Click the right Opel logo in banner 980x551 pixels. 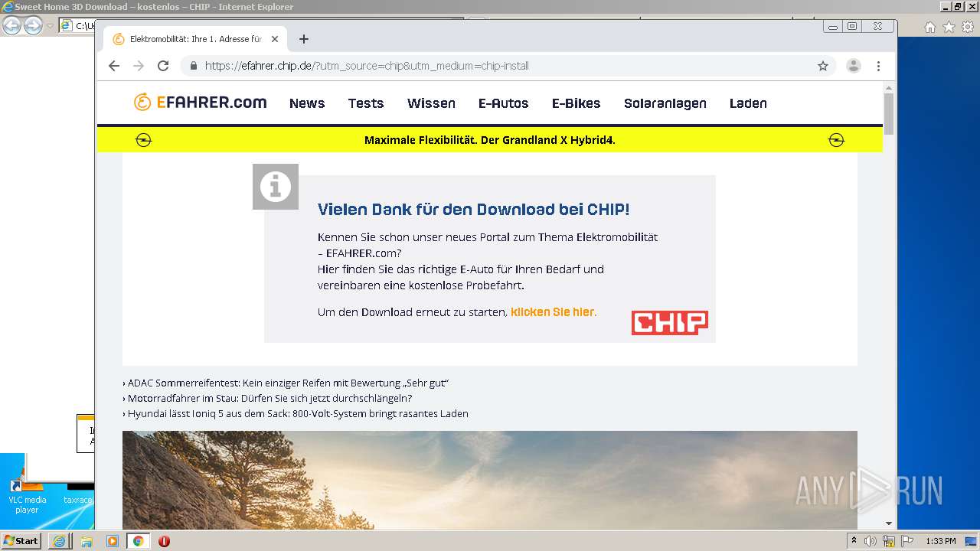(836, 140)
